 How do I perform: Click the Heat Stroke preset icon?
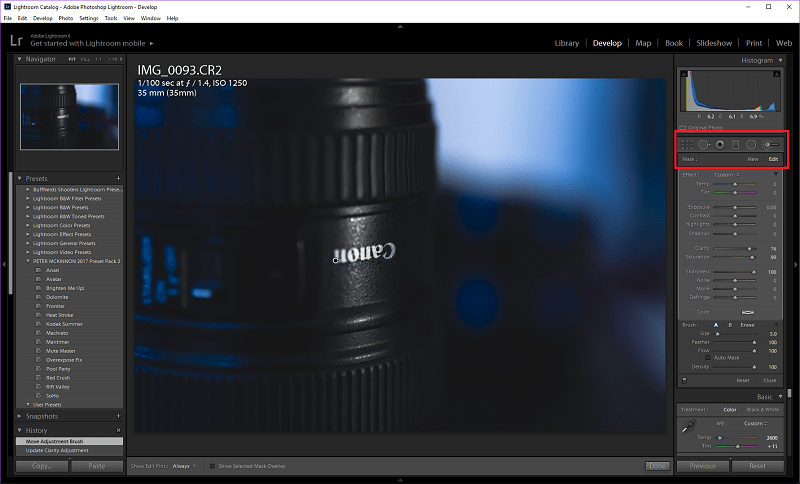click(38, 315)
